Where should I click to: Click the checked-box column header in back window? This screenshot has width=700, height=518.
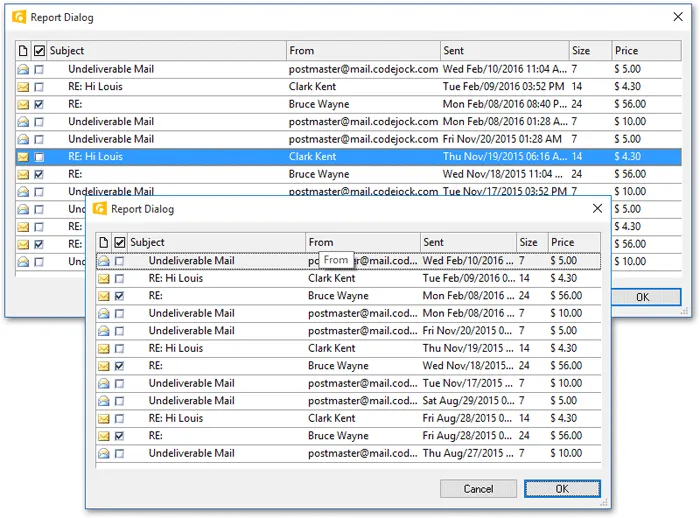pos(39,51)
